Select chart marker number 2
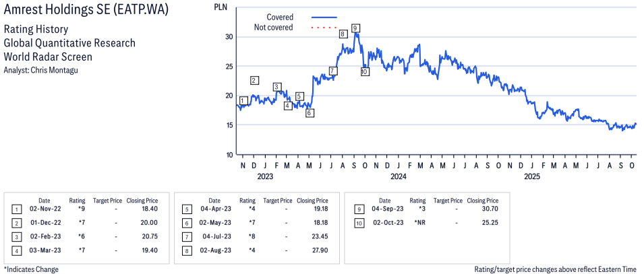 point(254,81)
